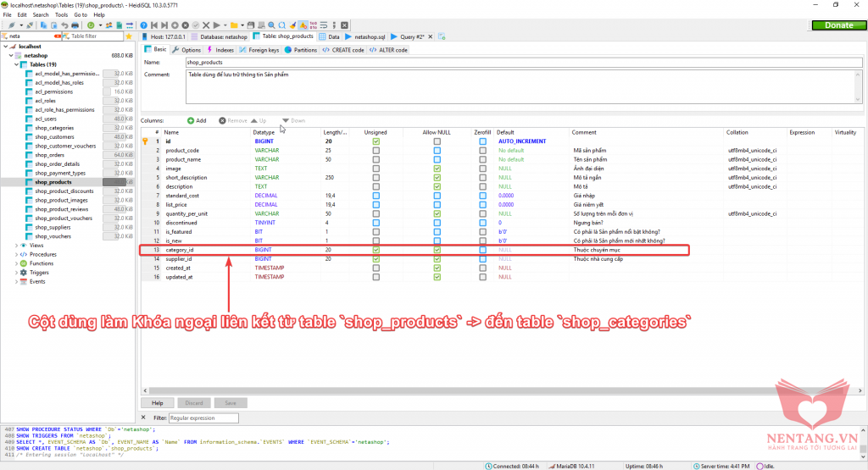
Task: Open user manager icon
Action: [x=109, y=25]
